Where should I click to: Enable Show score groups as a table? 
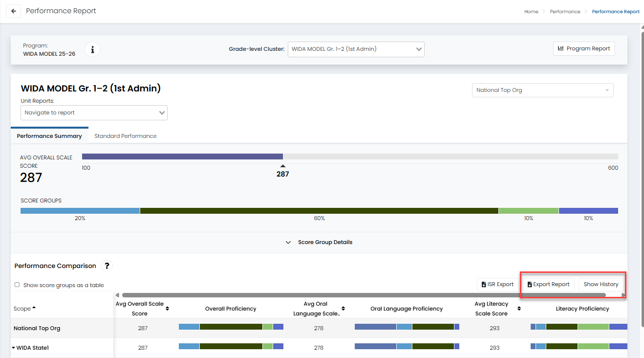pyautogui.click(x=17, y=285)
